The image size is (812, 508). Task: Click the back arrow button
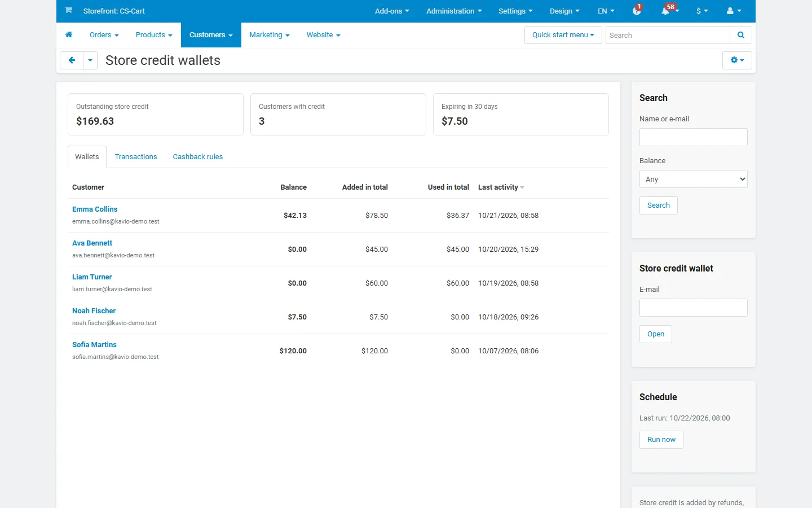[x=72, y=60]
